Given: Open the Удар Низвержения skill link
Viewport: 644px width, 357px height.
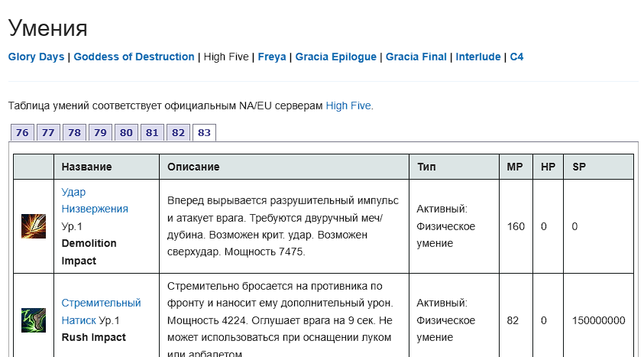Looking at the screenshot, I should (95, 200).
